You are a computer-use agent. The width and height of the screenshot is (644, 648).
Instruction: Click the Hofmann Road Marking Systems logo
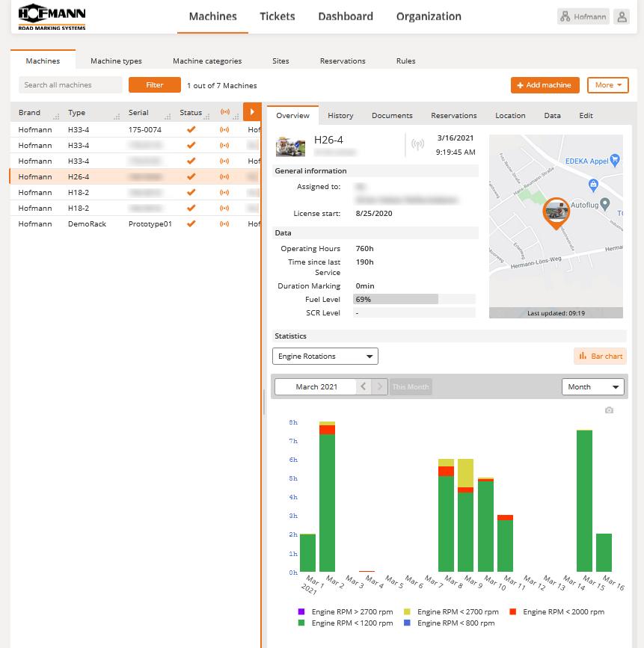point(52,17)
